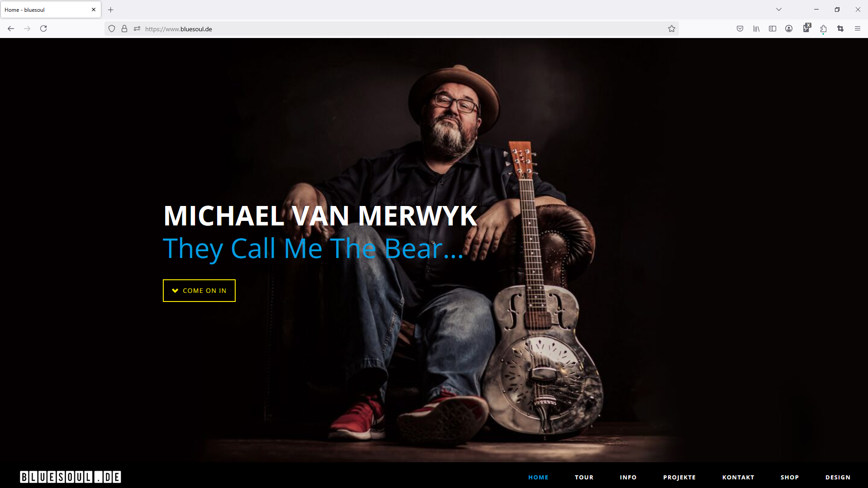Screen dimensions: 868x488
Task: Bookmark this page with the star icon
Action: coord(672,29)
